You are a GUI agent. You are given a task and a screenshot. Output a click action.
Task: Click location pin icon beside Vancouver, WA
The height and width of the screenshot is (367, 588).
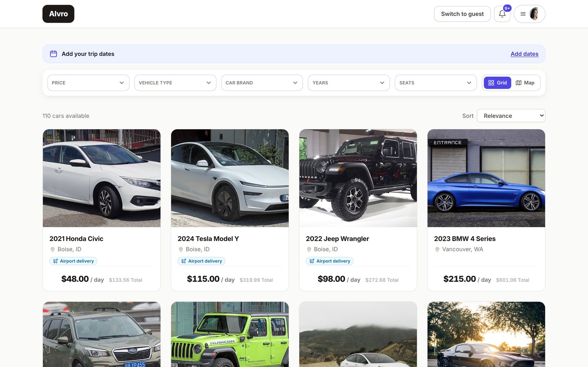pos(437,249)
